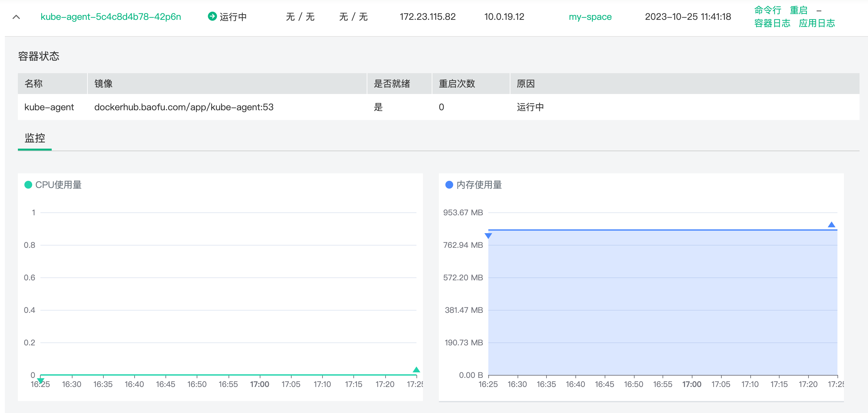Screen dimensions: 868x413
Task: Select creation time 2023-10-25 11:41:18
Action: 688,17
